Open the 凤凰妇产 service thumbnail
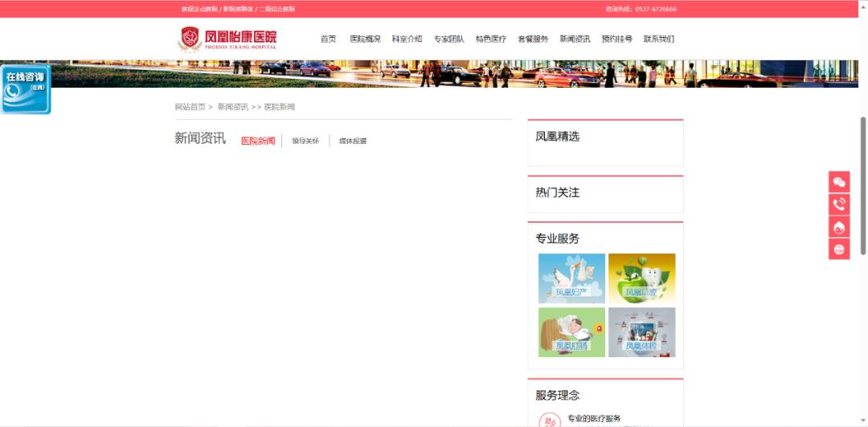868x427 pixels. point(572,278)
